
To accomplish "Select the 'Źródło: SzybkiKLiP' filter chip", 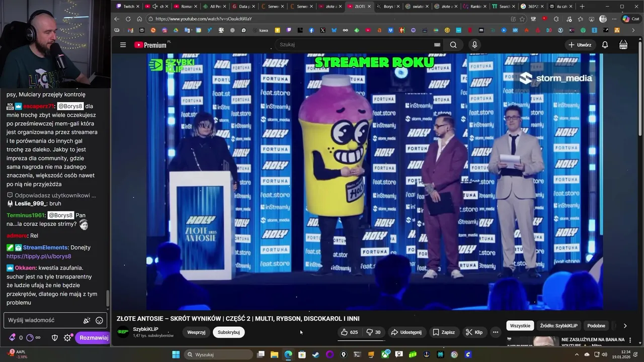I will [x=559, y=325].
